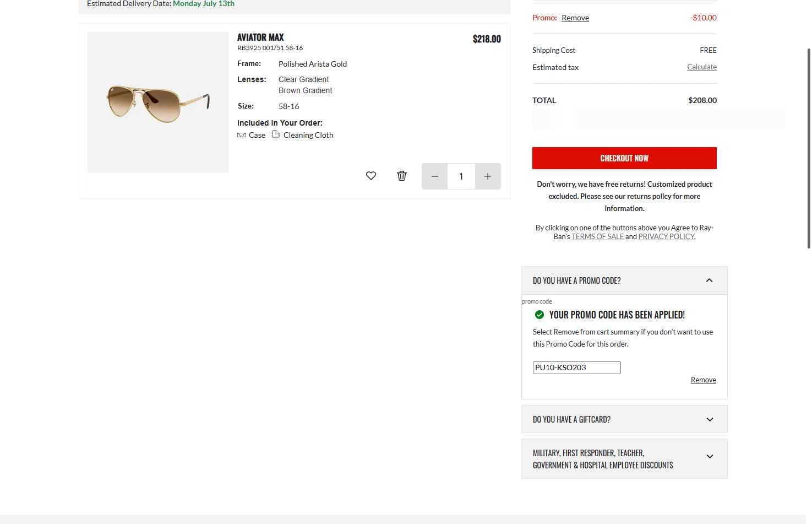The height and width of the screenshot is (524, 812).
Task: Click the $218.00 item price
Action: [x=487, y=39]
